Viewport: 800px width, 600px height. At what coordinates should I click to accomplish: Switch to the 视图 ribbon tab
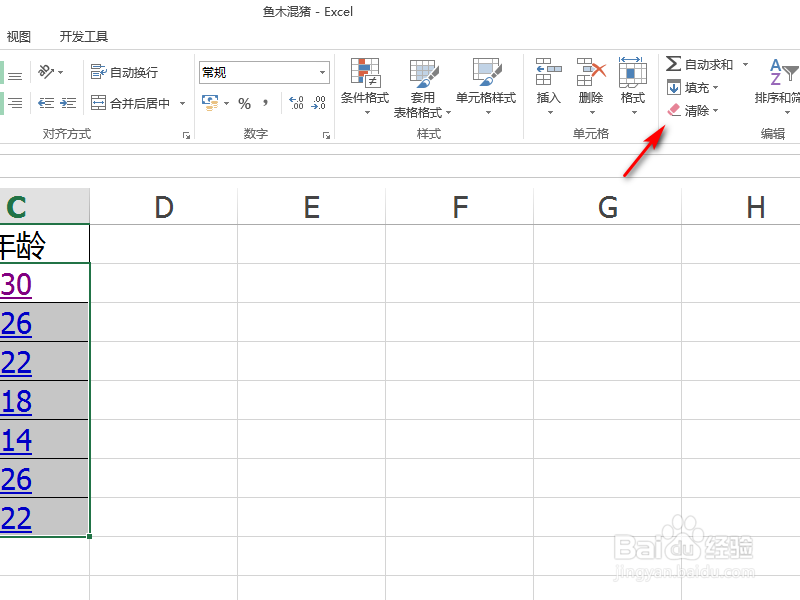click(19, 36)
